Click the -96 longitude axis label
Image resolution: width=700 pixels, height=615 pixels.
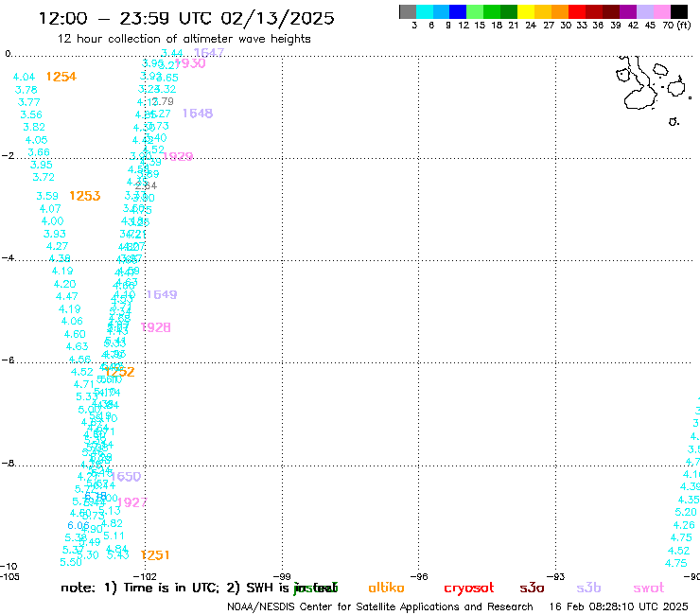(419, 576)
